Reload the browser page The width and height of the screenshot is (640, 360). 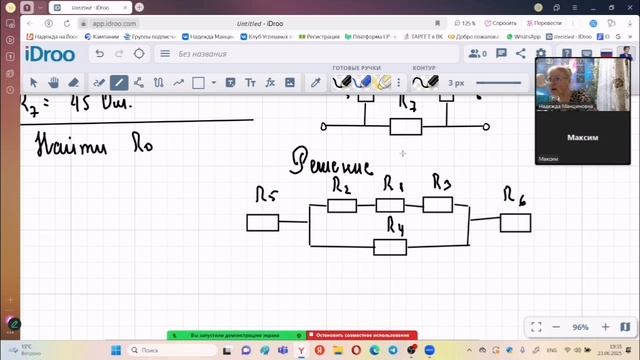click(67, 24)
